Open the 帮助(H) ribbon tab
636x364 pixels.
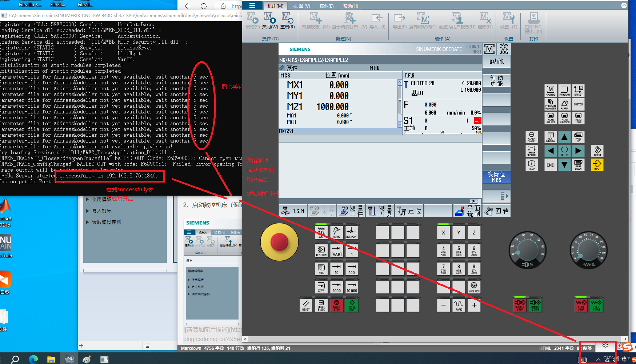351,6
